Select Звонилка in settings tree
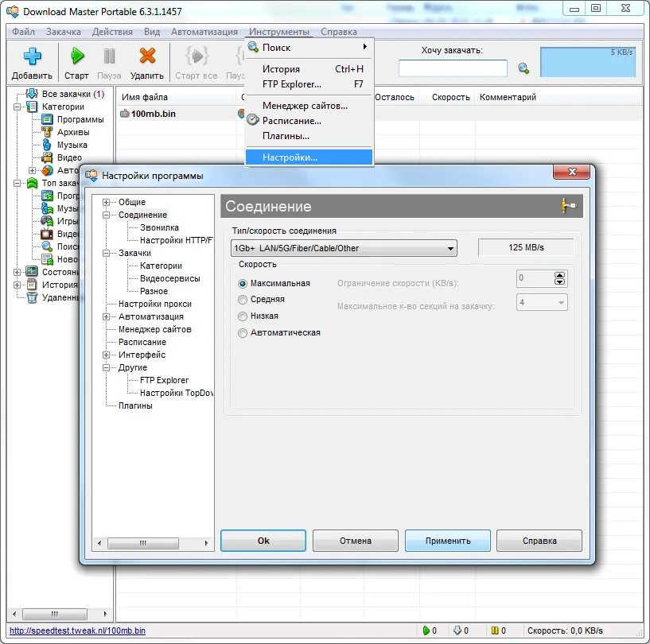The height and width of the screenshot is (644, 650). tap(159, 227)
